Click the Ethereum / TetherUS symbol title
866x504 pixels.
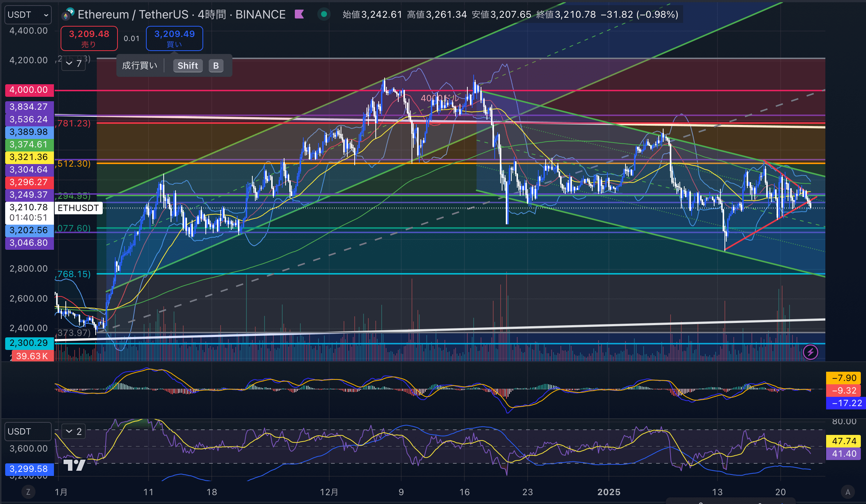(x=181, y=14)
